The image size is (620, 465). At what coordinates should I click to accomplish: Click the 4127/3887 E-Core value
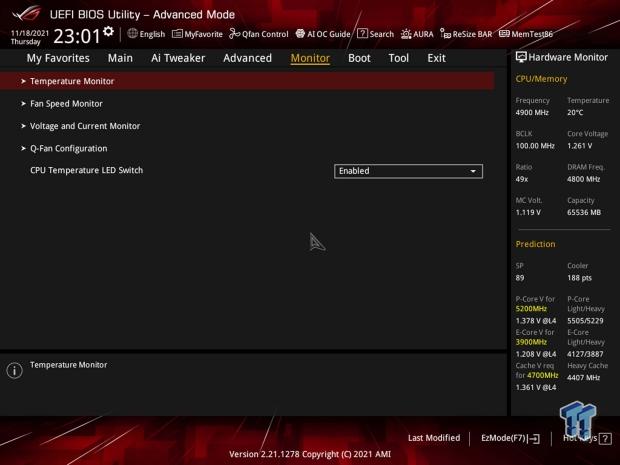[x=585, y=354]
